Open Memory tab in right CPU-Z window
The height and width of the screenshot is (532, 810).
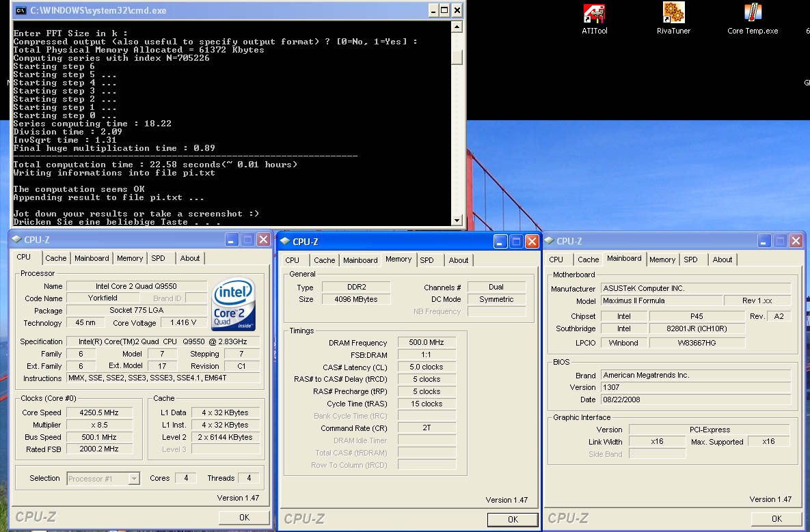[x=662, y=260]
